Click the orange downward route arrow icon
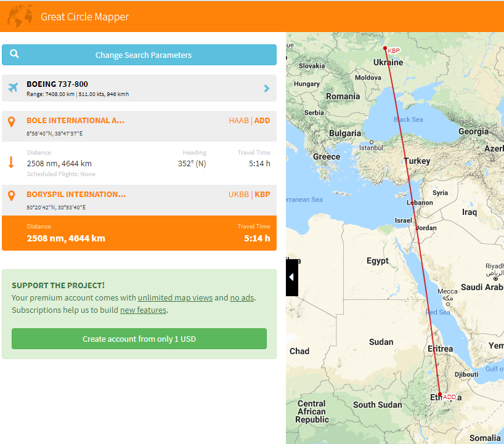The width and height of the screenshot is (504, 444). coord(11,163)
